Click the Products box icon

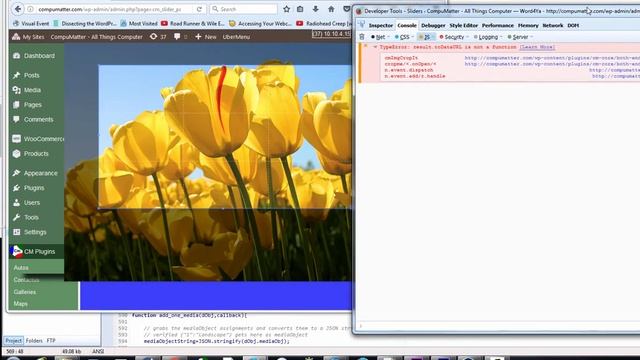[16, 153]
